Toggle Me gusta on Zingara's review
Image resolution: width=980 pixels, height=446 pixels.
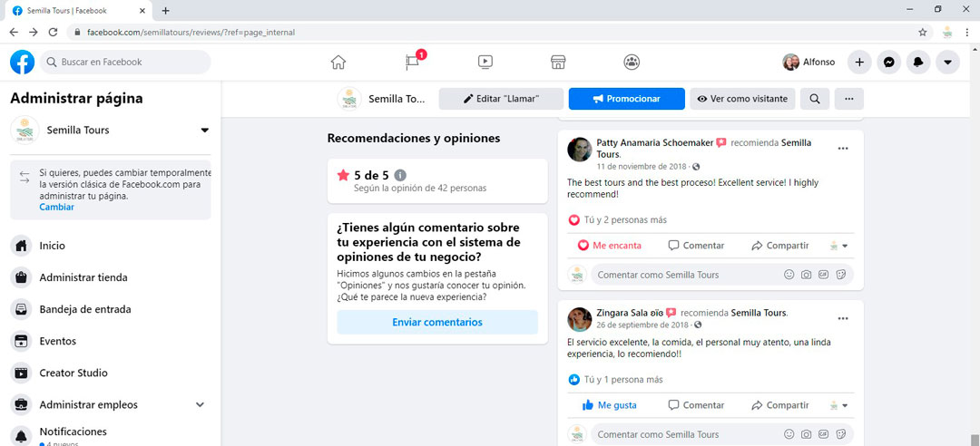coord(610,405)
